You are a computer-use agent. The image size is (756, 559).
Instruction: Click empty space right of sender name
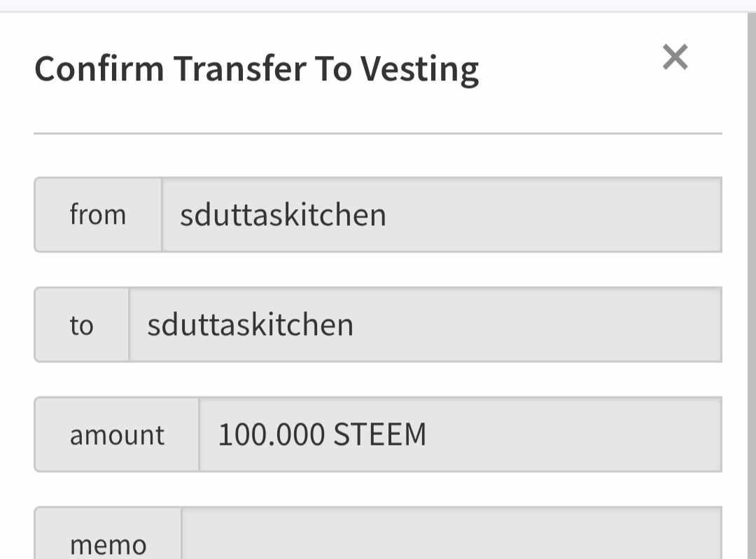click(560, 214)
